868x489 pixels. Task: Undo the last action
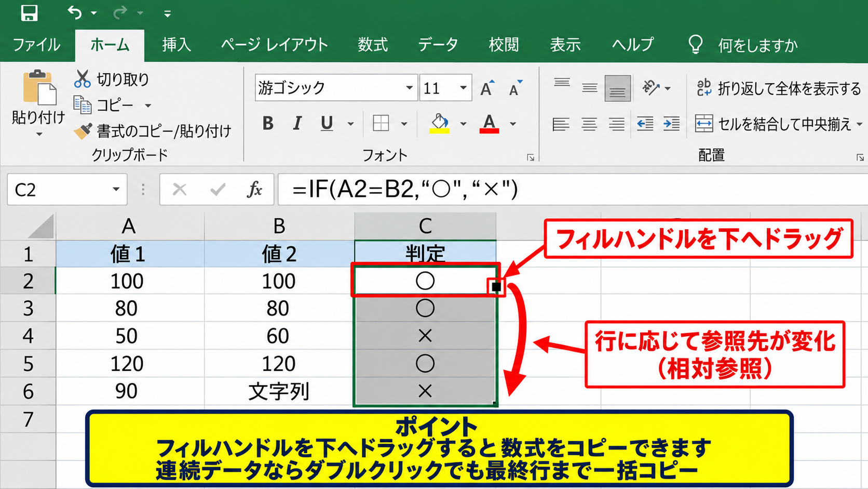75,12
